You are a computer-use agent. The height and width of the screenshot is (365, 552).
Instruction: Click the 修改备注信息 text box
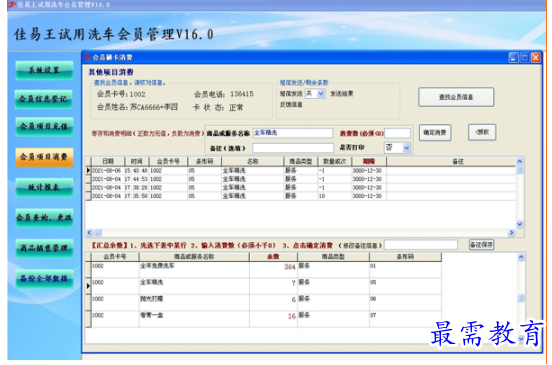pos(421,245)
